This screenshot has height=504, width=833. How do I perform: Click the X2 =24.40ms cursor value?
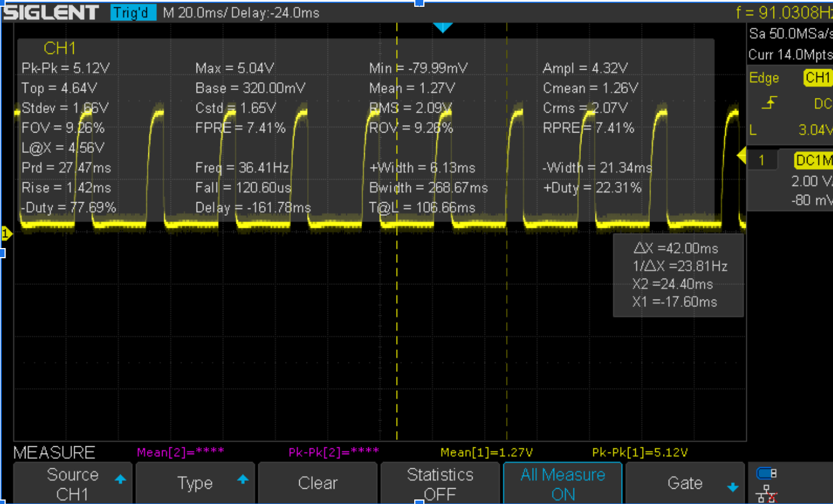point(673,284)
